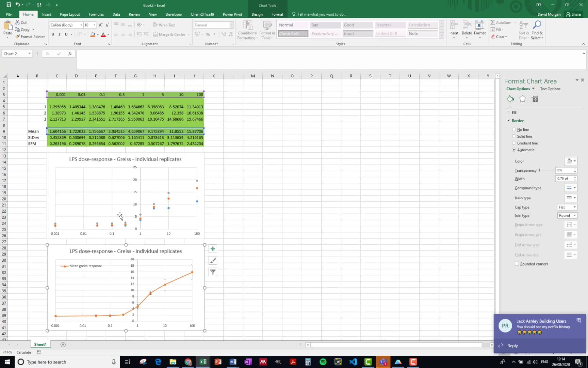Viewport: 588px width, 368px height.
Task: Switch to the Design ribbon tab
Action: [257, 14]
